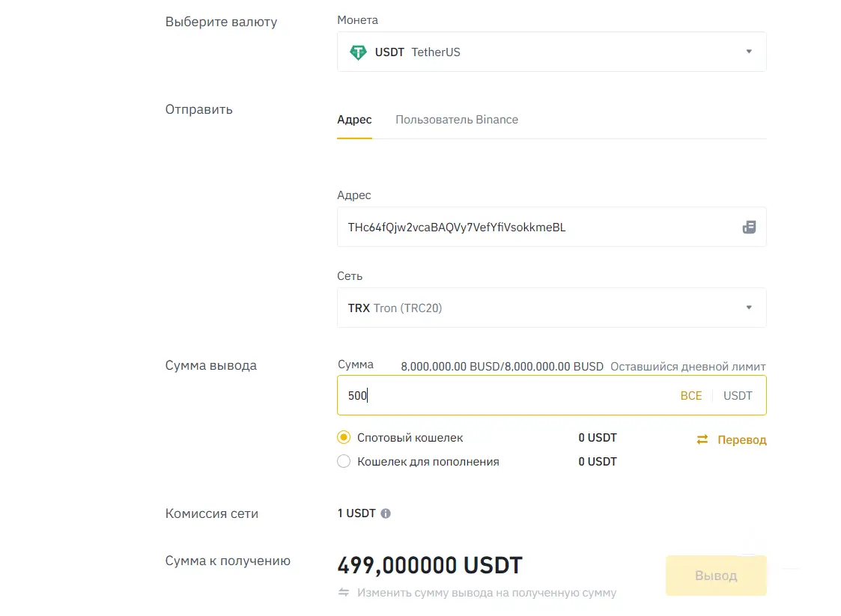This screenshot has width=841, height=616.
Task: Switch to the Адрес tab
Action: click(x=354, y=120)
